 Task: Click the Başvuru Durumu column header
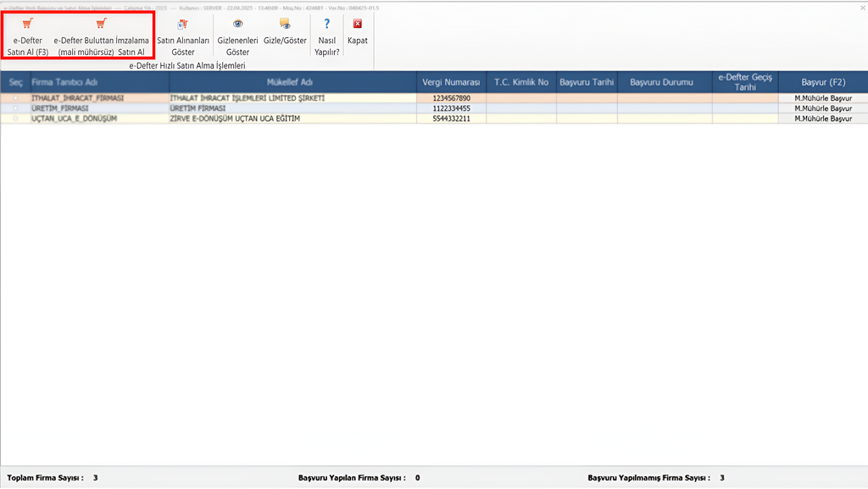click(665, 82)
